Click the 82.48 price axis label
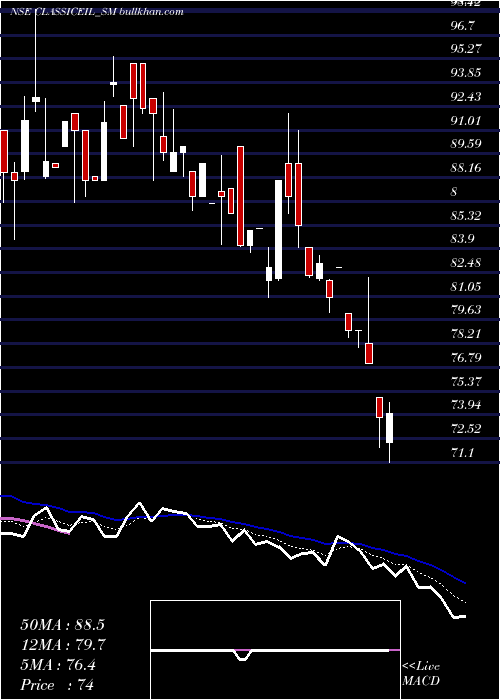The image size is (500, 700). point(467,262)
